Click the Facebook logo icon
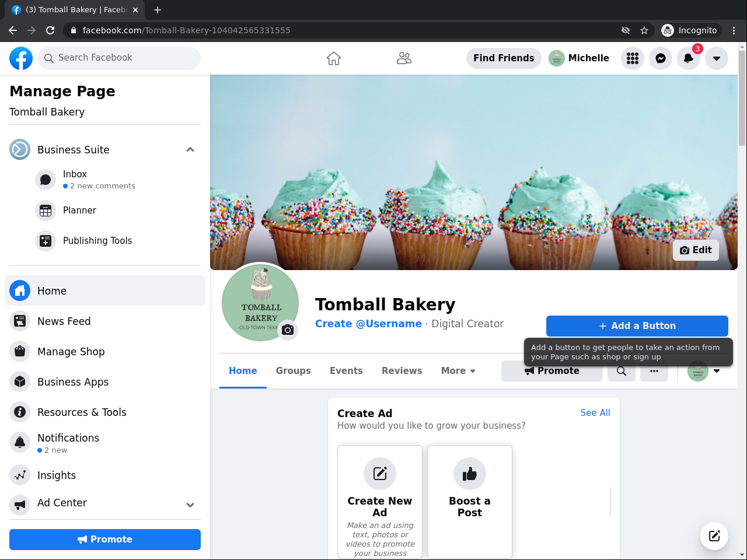 [x=21, y=58]
